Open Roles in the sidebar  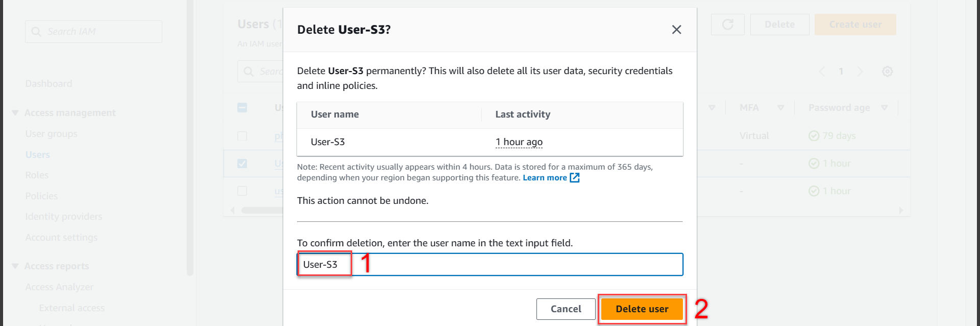37,175
